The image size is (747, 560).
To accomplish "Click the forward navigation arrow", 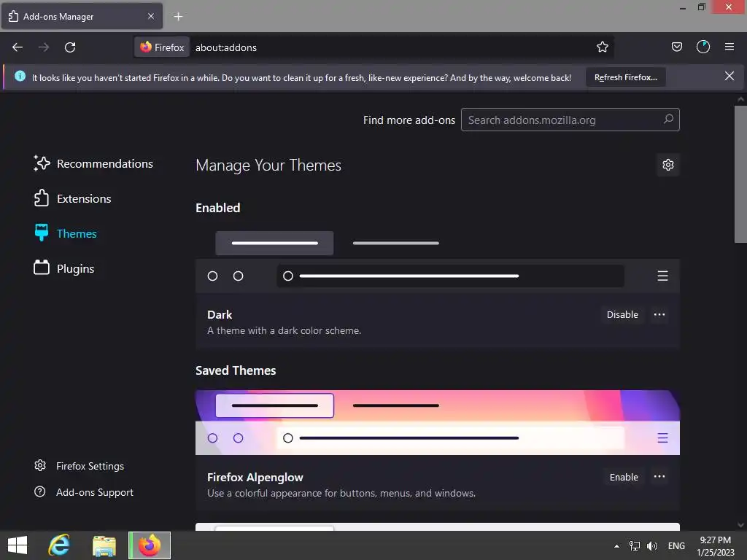I will [44, 47].
